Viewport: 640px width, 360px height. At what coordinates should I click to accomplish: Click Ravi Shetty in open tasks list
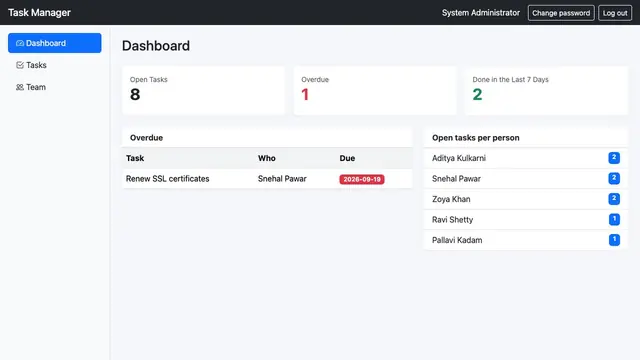point(452,220)
